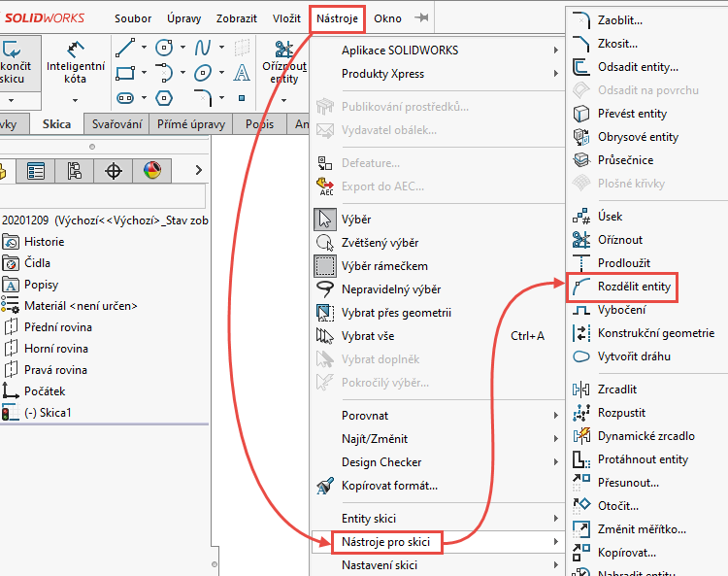
Task: Switch to Přímé úpravy tab
Action: click(x=191, y=124)
